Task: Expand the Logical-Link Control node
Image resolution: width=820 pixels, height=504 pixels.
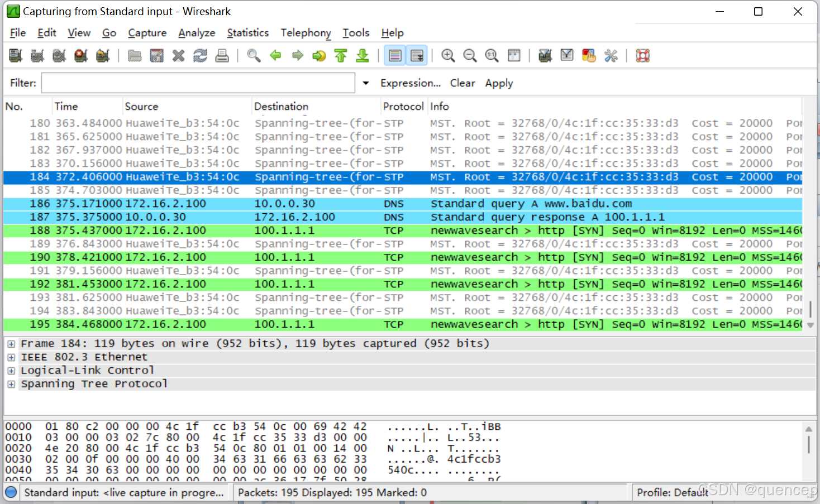Action: point(11,371)
